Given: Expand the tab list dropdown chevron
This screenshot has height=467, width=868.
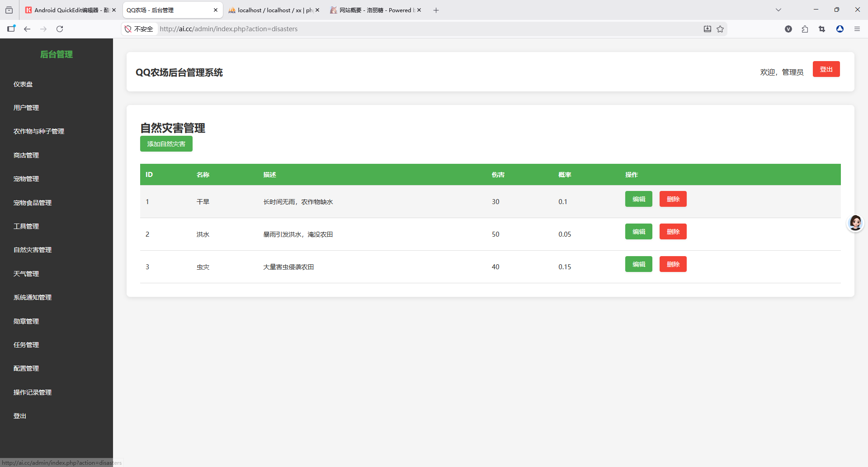Looking at the screenshot, I should 778,10.
